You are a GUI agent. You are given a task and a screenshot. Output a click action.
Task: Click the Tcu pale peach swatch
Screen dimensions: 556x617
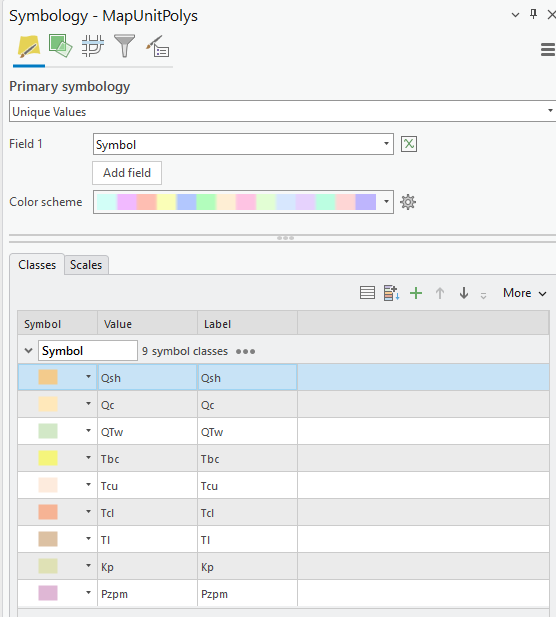pyautogui.click(x=48, y=485)
